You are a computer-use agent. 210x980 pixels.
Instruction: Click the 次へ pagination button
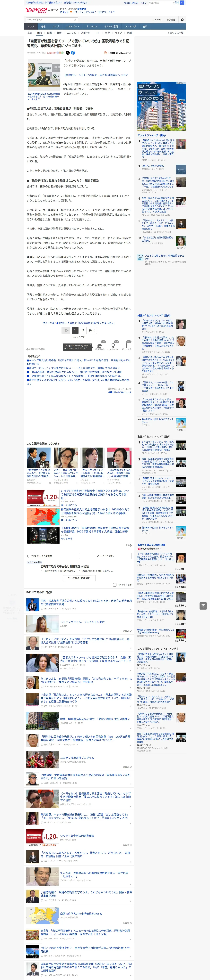tap(92, 331)
